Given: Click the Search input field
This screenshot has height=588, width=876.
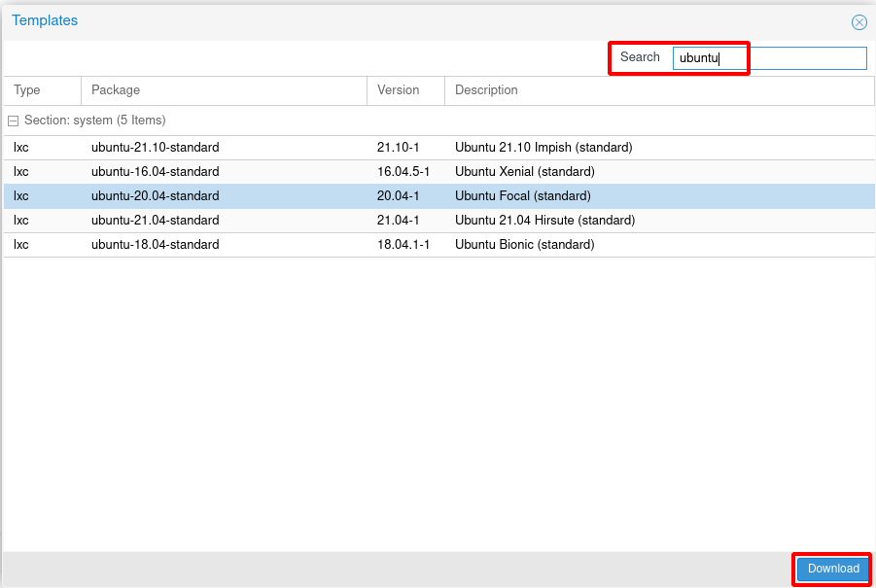Looking at the screenshot, I should [x=768, y=58].
